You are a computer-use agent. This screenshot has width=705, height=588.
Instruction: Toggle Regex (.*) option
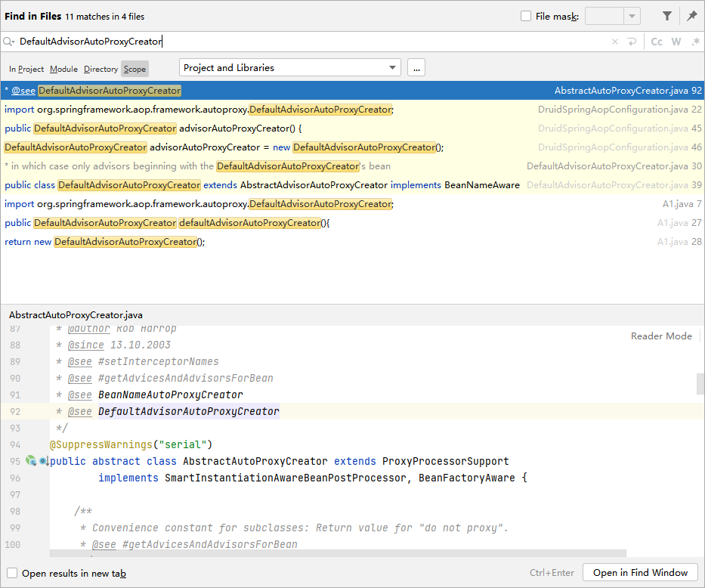click(696, 42)
